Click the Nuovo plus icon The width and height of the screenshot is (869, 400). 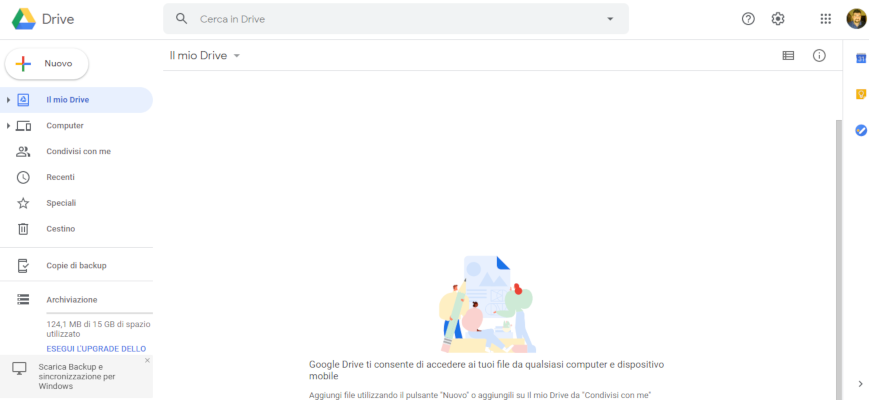pyautogui.click(x=23, y=64)
